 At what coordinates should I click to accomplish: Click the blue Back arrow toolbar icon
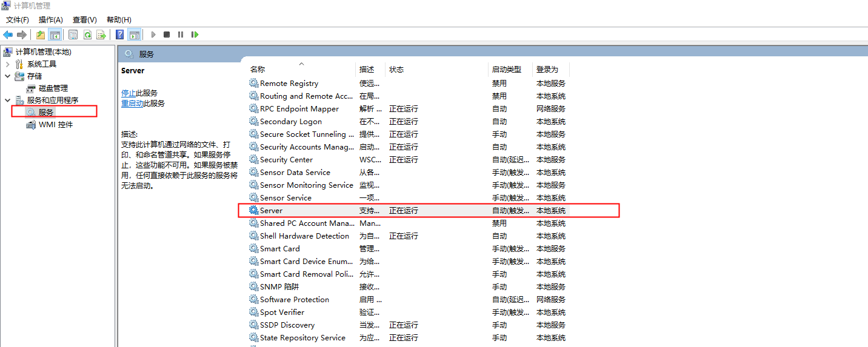tap(8, 35)
